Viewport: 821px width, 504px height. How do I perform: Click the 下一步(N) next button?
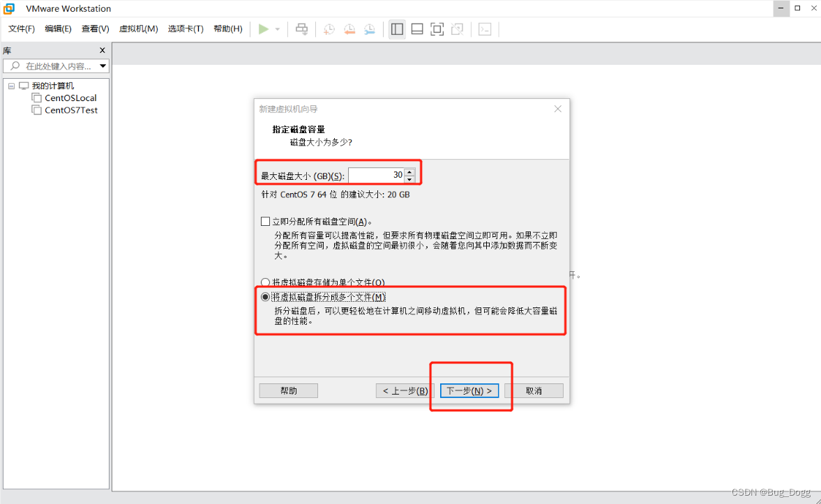coord(469,390)
